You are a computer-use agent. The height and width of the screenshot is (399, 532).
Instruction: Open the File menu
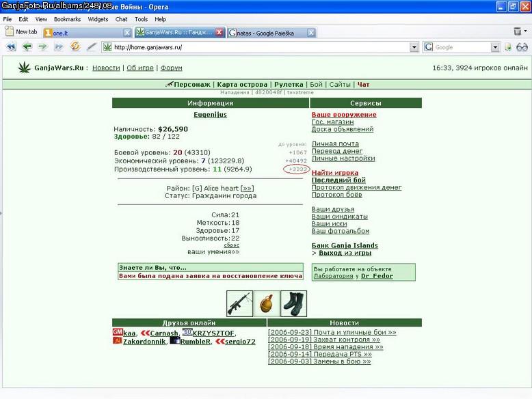(x=7, y=19)
